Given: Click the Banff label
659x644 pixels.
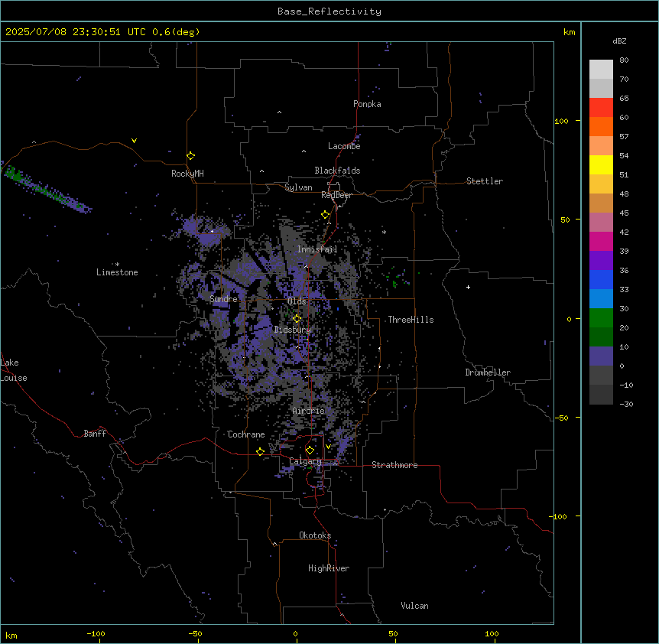Looking at the screenshot, I should tap(95, 434).
